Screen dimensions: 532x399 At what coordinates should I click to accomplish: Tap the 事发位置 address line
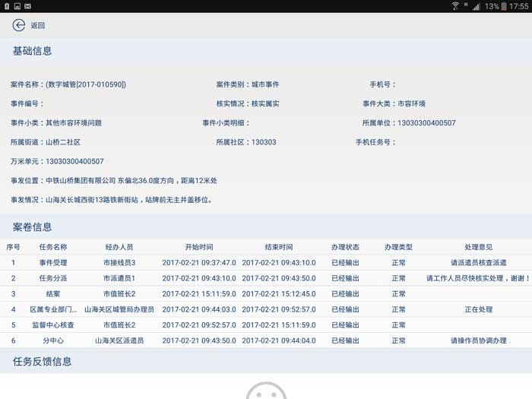(x=114, y=181)
